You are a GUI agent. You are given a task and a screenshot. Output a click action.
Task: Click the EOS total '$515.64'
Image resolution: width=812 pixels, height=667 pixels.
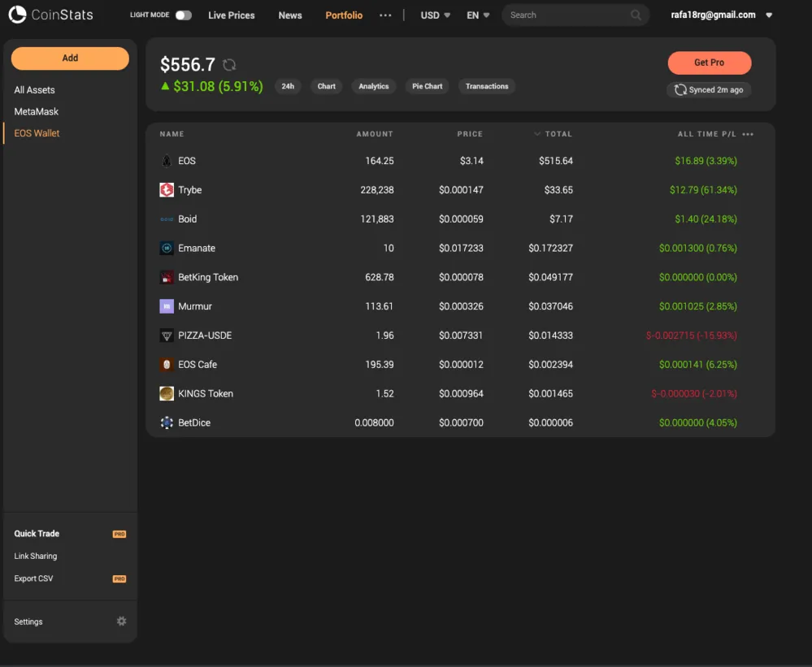click(x=556, y=161)
